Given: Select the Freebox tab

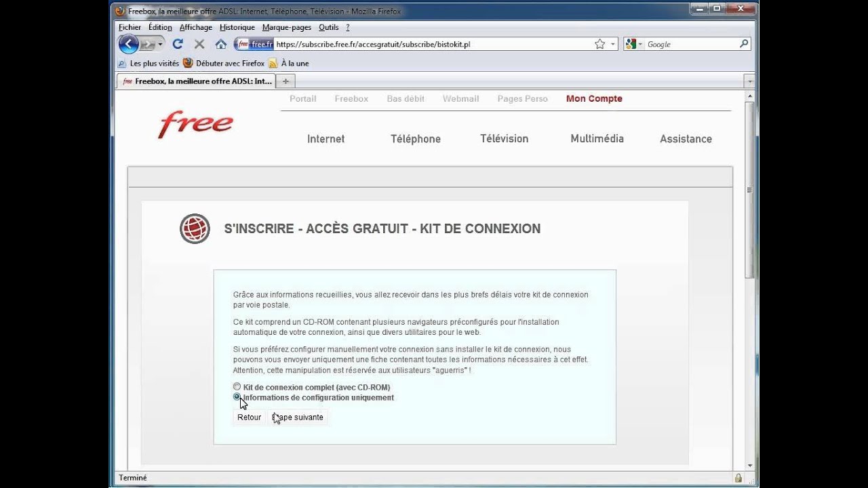Looking at the screenshot, I should pos(197,81).
